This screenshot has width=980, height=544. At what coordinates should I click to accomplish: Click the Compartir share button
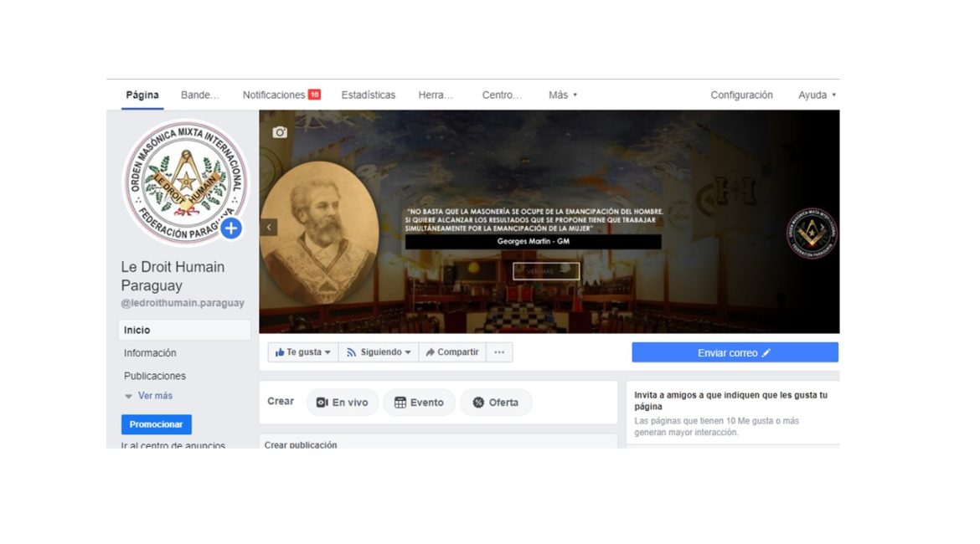point(451,352)
